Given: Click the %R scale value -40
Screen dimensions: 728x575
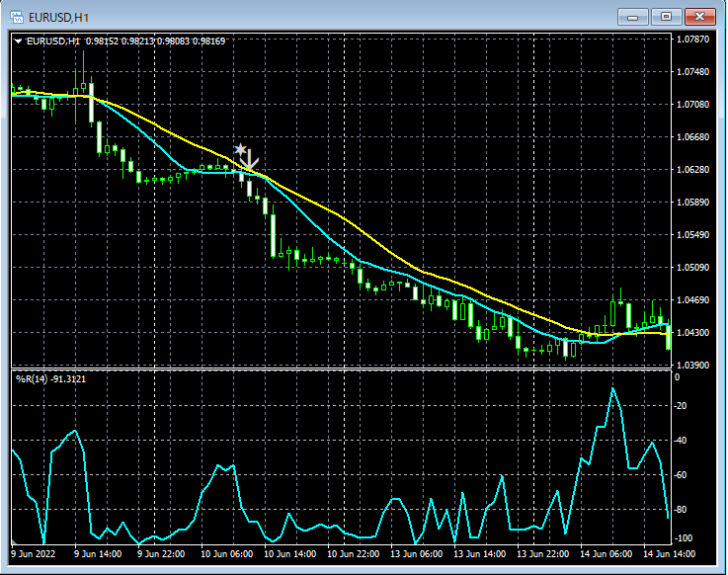Looking at the screenshot, I should coord(681,441).
